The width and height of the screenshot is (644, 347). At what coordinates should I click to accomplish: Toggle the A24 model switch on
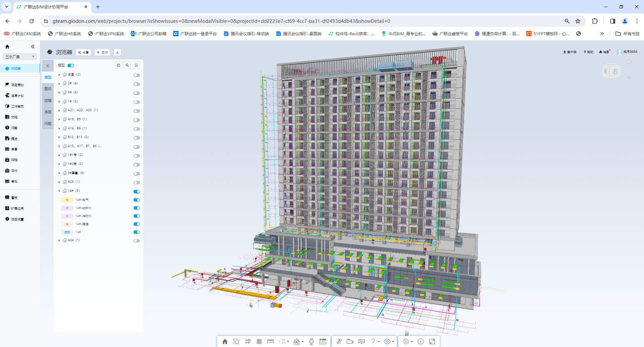click(137, 241)
